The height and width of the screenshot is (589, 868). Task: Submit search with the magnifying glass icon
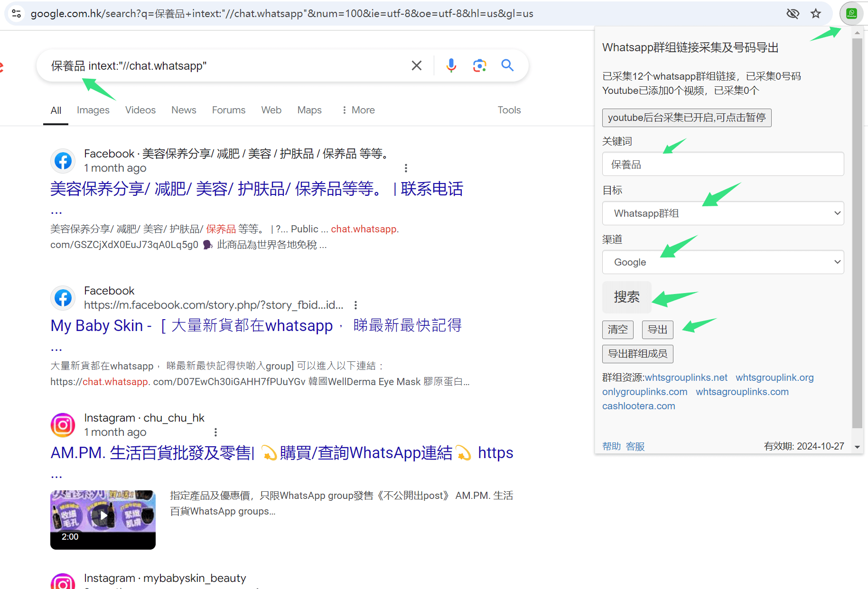[508, 65]
